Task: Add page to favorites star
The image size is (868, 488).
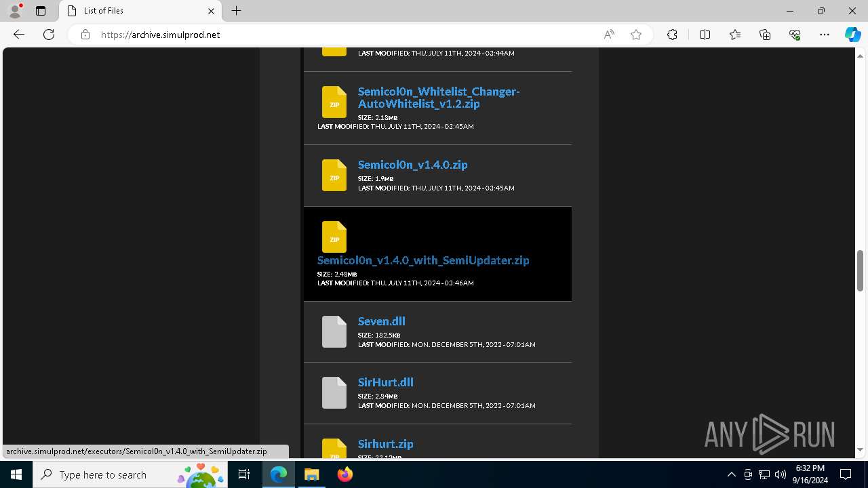Action: (636, 35)
